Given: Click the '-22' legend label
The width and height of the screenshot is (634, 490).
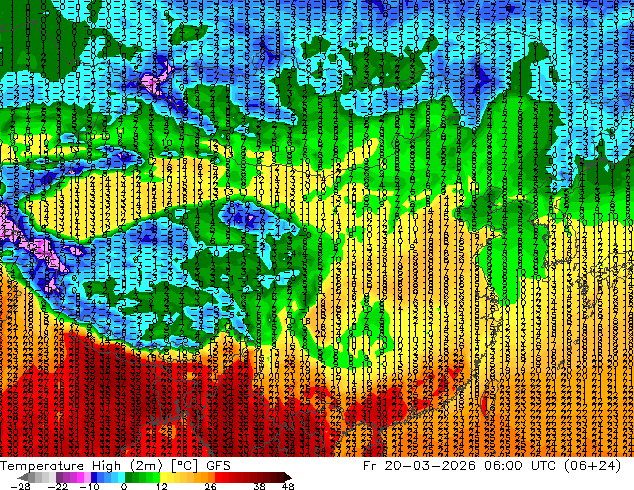Looking at the screenshot, I should click(58, 486).
